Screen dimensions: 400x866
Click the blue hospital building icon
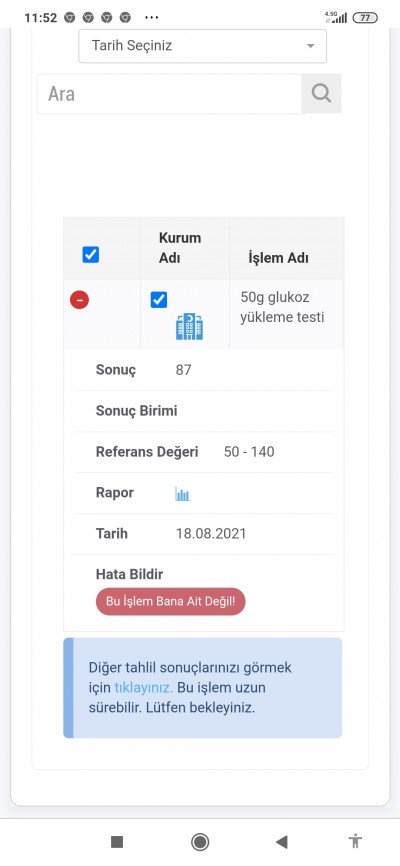[x=190, y=326]
